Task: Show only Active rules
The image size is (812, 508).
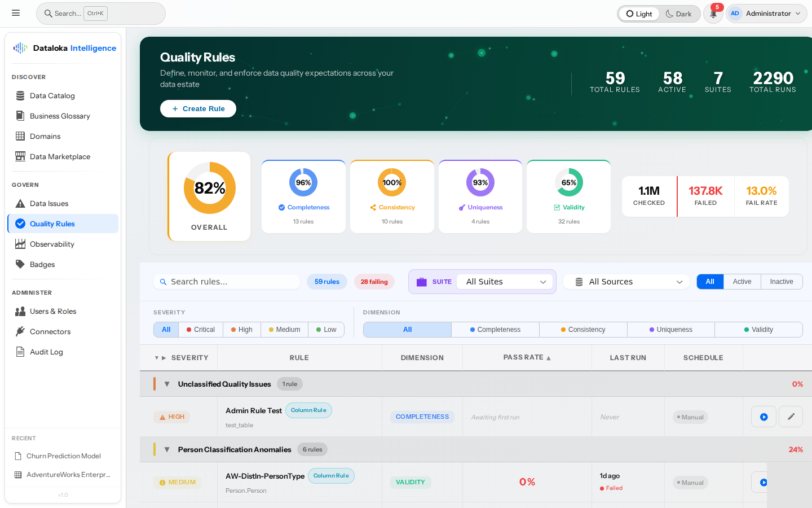Action: pos(742,281)
